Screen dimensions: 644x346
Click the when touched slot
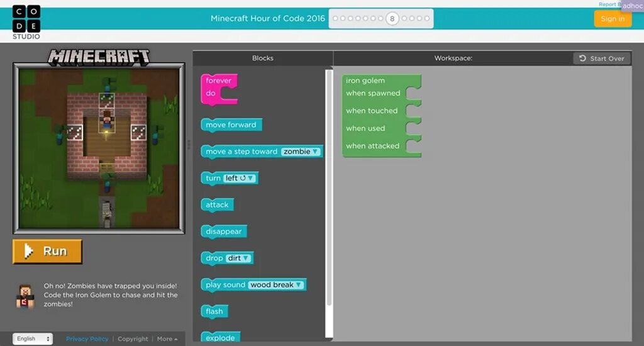(x=414, y=111)
